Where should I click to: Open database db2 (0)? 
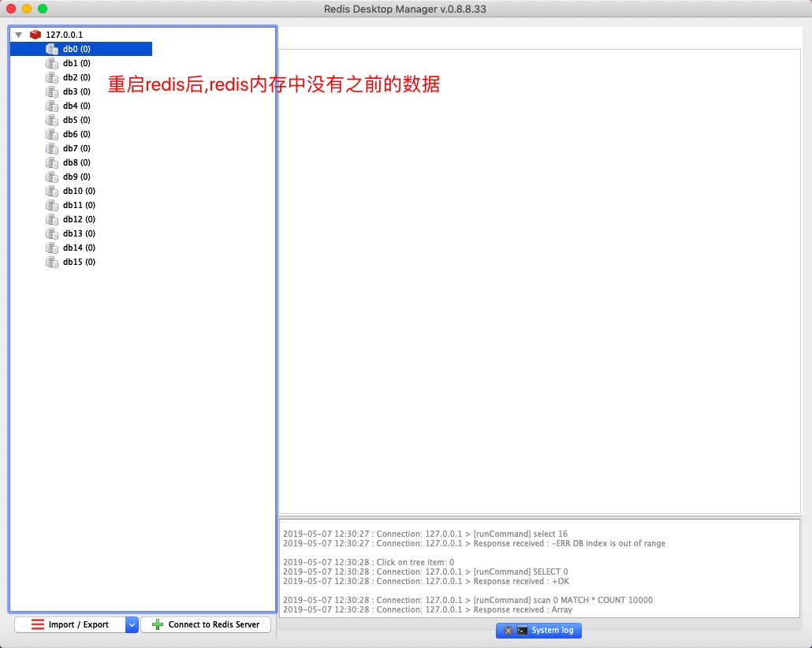click(76, 77)
